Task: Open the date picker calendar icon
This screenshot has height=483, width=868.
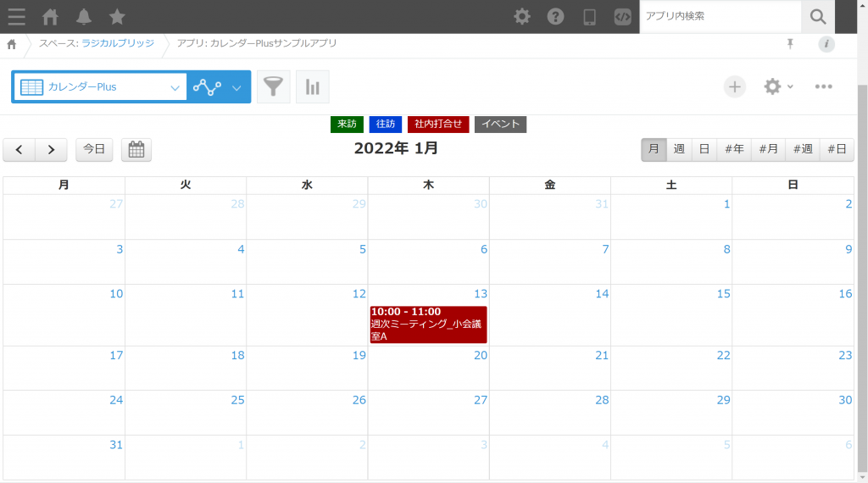Action: tap(136, 149)
